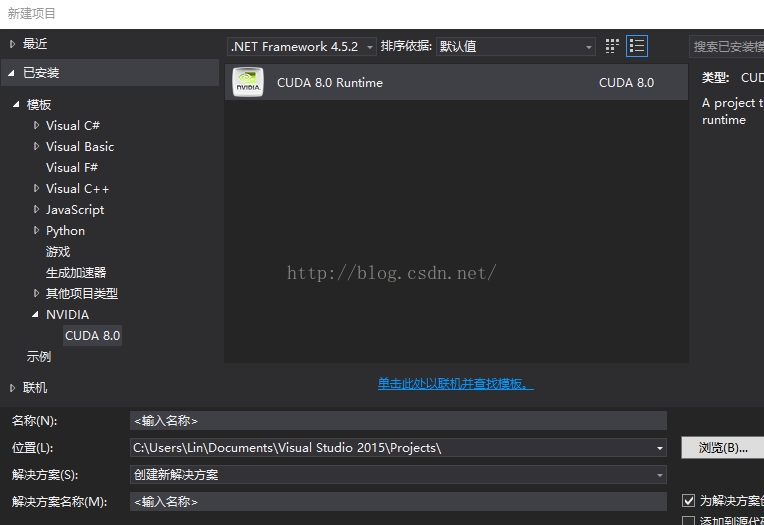
Task: Select the Visual C# label
Action: [x=73, y=126]
